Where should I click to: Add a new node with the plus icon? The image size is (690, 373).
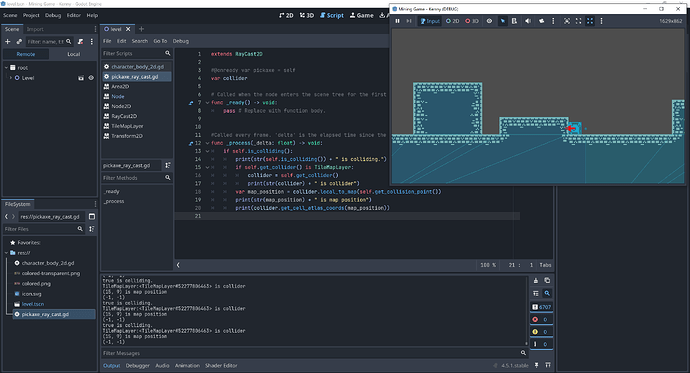pos(7,41)
